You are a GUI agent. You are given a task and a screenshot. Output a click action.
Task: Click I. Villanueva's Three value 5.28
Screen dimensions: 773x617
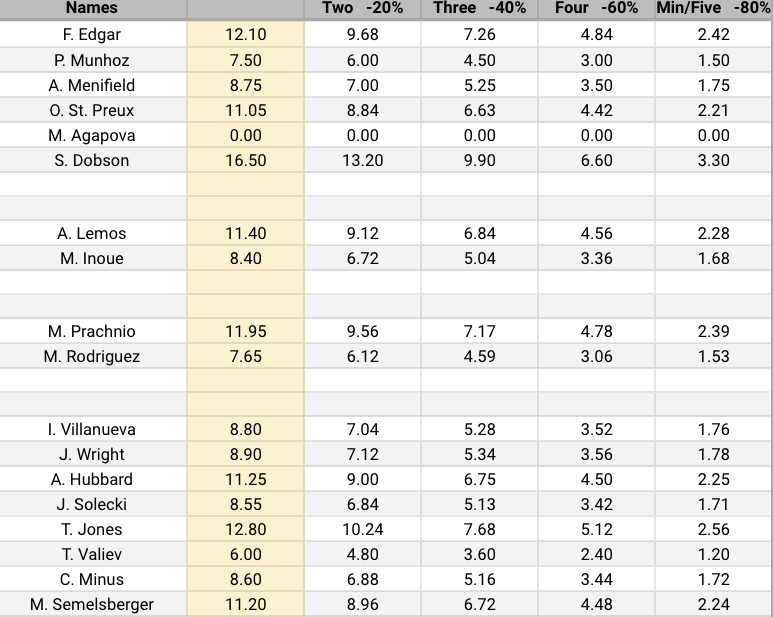point(480,429)
